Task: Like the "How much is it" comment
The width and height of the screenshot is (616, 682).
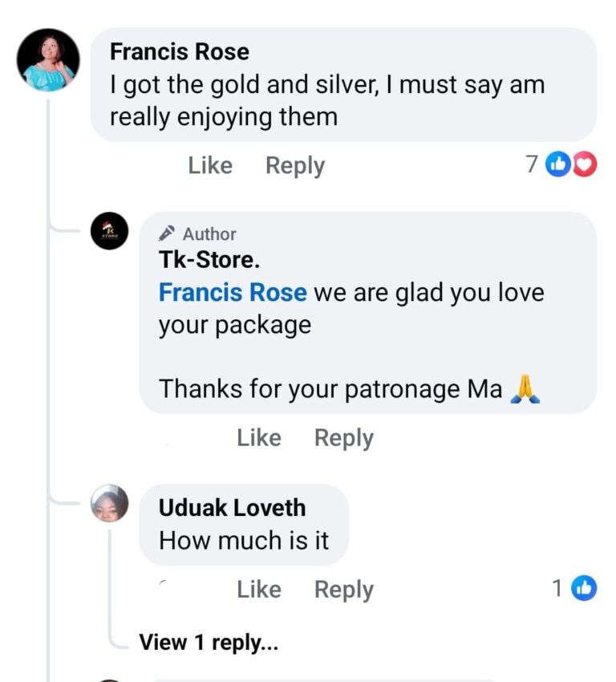Action: tap(259, 589)
